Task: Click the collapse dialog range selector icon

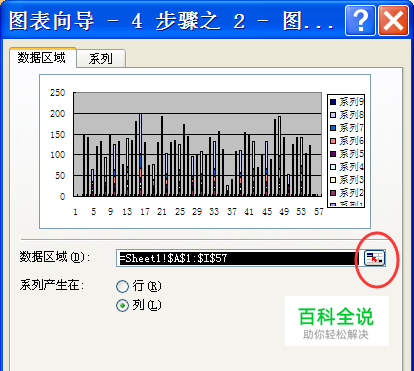Action: tap(374, 258)
